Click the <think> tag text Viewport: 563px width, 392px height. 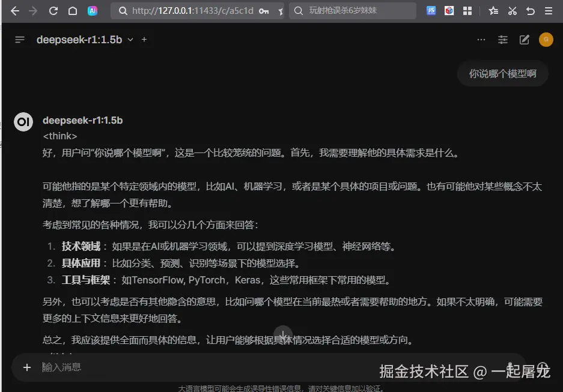(60, 136)
